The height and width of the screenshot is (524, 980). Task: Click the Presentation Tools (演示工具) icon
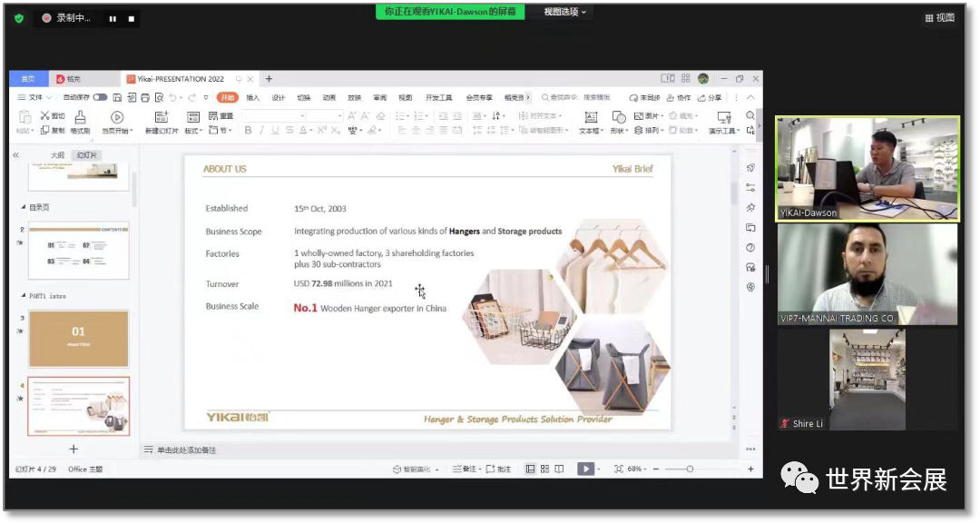click(x=722, y=121)
